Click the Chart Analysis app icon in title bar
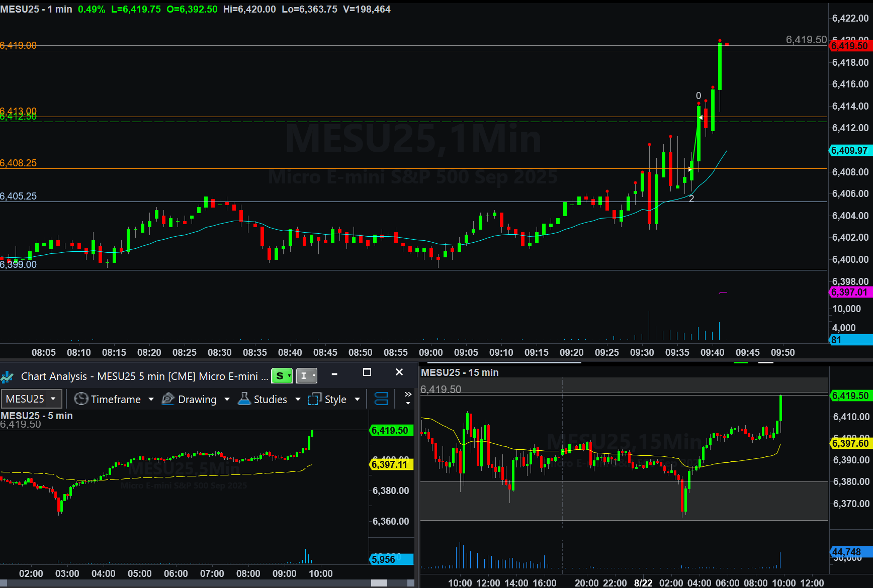Image resolution: width=873 pixels, height=588 pixels. (x=8, y=376)
